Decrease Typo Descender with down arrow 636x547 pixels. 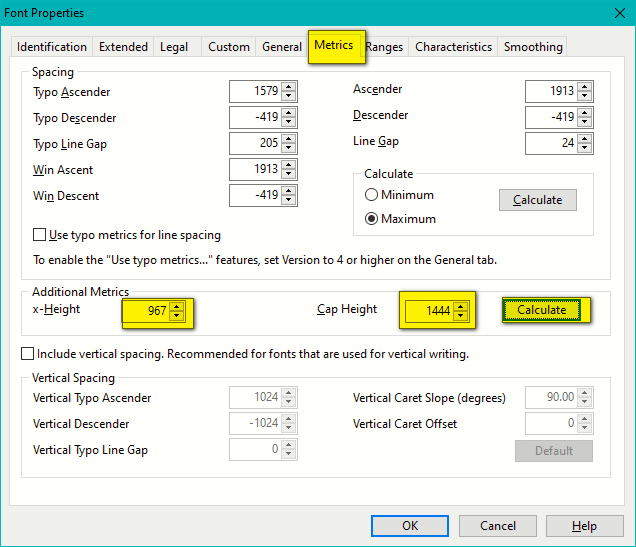click(x=288, y=122)
